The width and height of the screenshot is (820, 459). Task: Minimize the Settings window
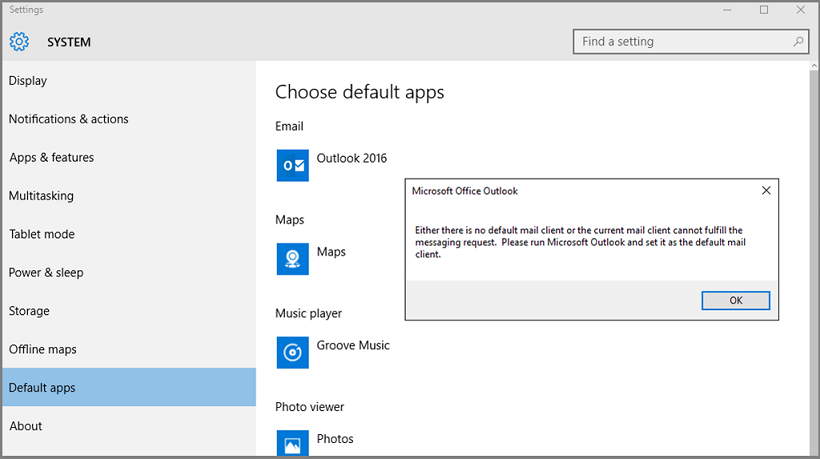pyautogui.click(x=727, y=10)
